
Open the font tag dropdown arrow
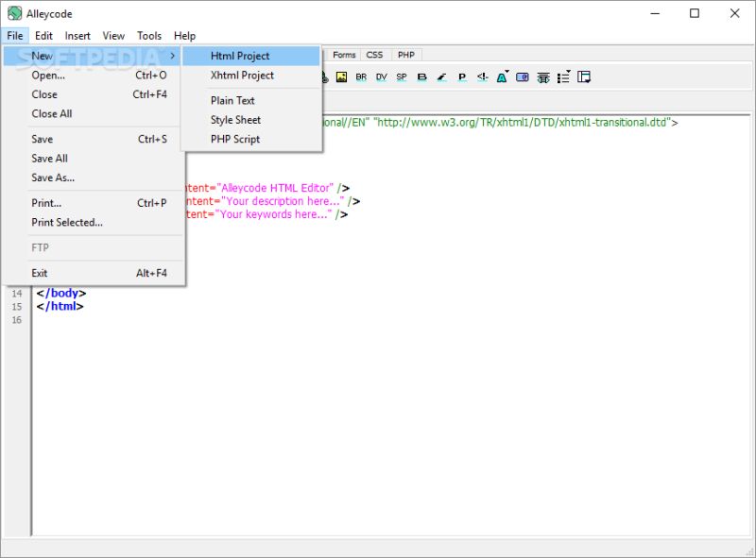click(507, 72)
